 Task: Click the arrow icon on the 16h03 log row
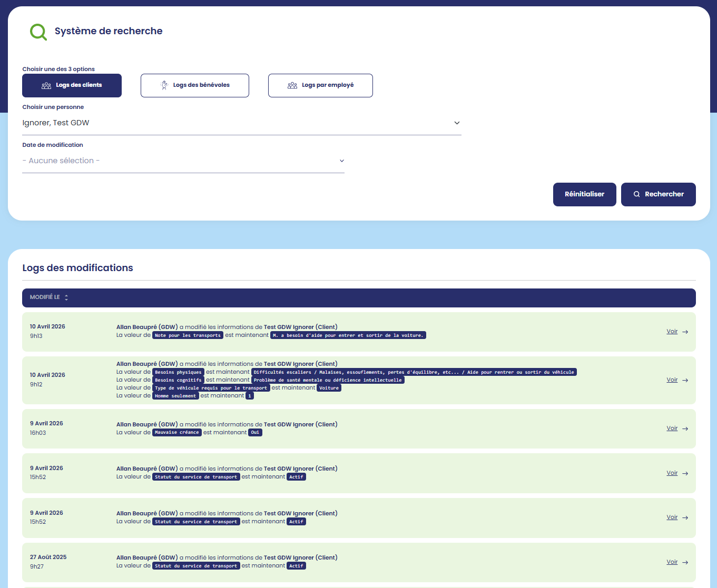click(x=685, y=428)
